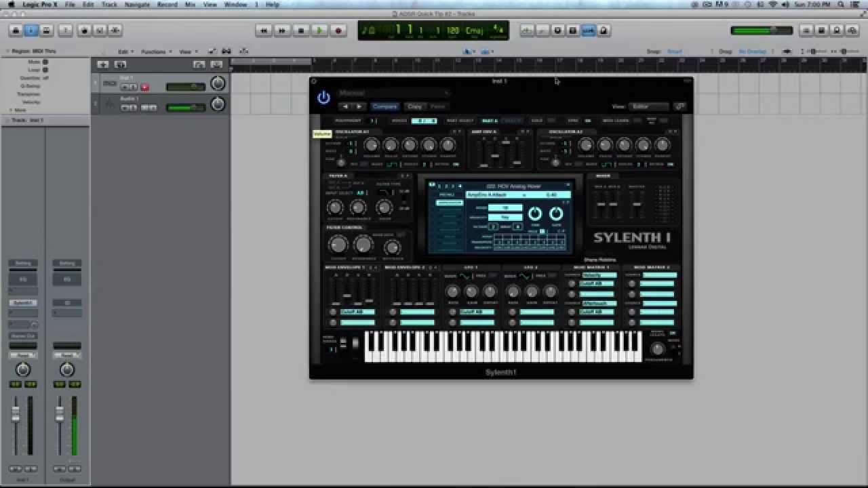Add a new track with plus button
868x488 pixels.
point(102,64)
